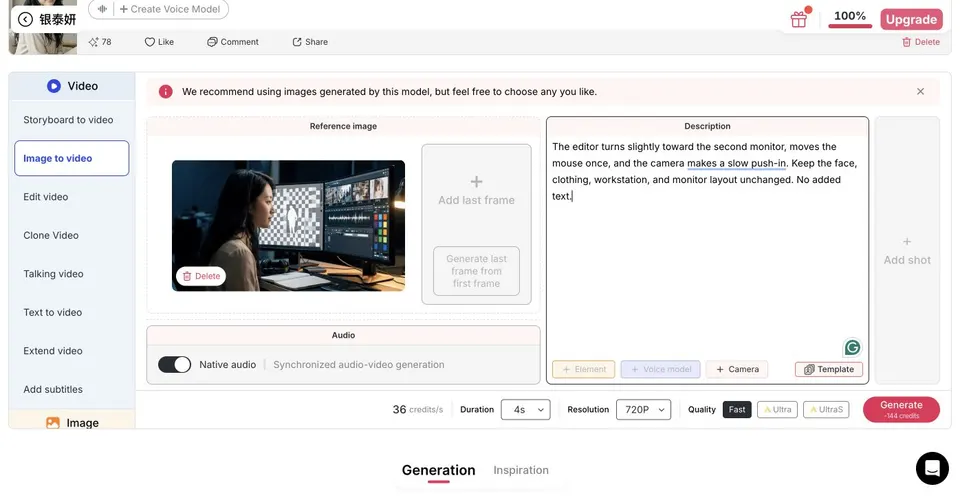Open the chat support bubble
The height and width of the screenshot is (496, 960).
pyautogui.click(x=932, y=468)
